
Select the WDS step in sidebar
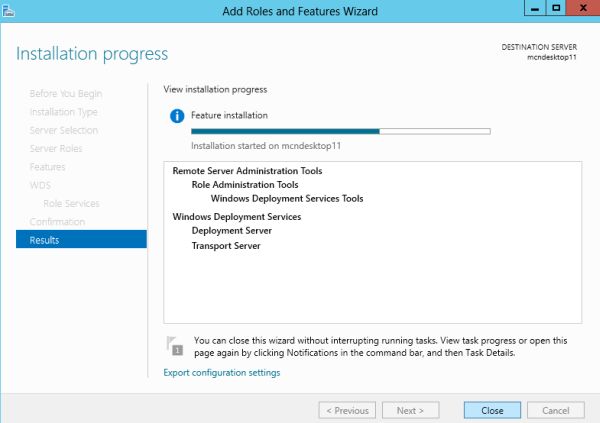40,185
